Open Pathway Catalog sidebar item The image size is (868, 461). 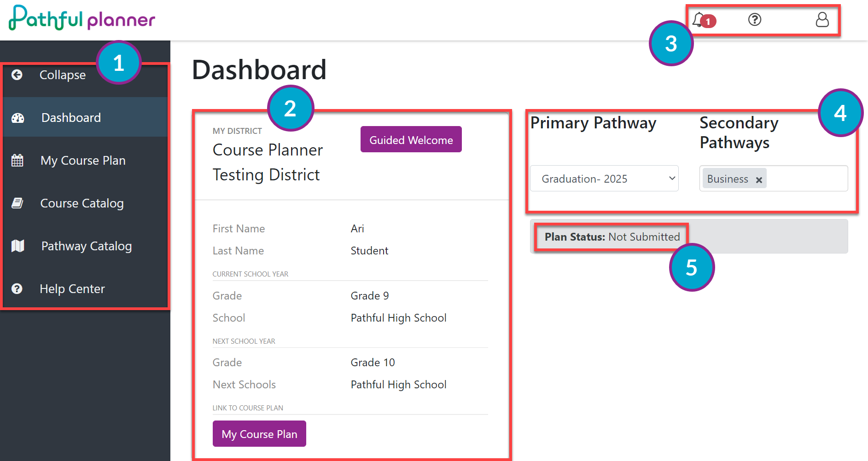pos(85,246)
